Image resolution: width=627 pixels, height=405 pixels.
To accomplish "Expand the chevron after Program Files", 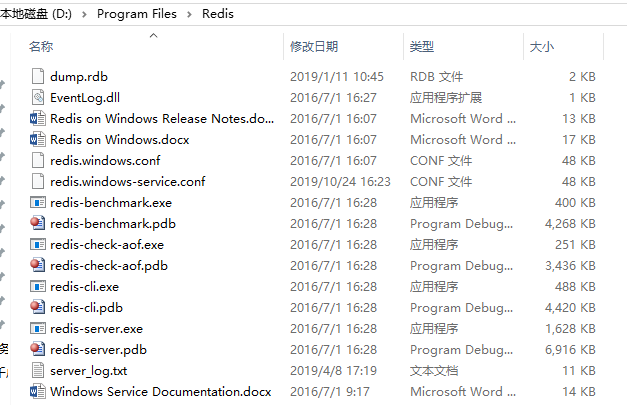I will [x=189, y=15].
